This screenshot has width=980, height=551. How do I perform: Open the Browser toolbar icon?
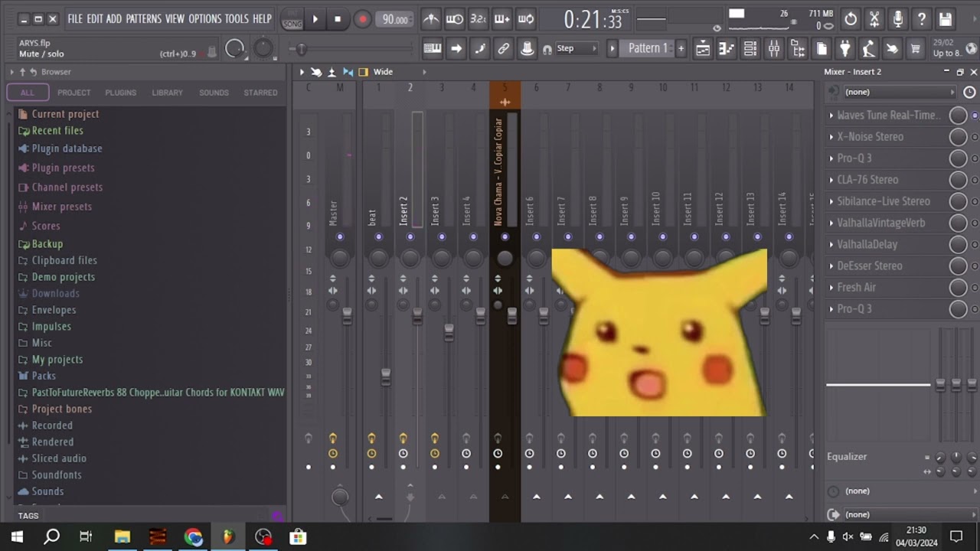pos(798,49)
